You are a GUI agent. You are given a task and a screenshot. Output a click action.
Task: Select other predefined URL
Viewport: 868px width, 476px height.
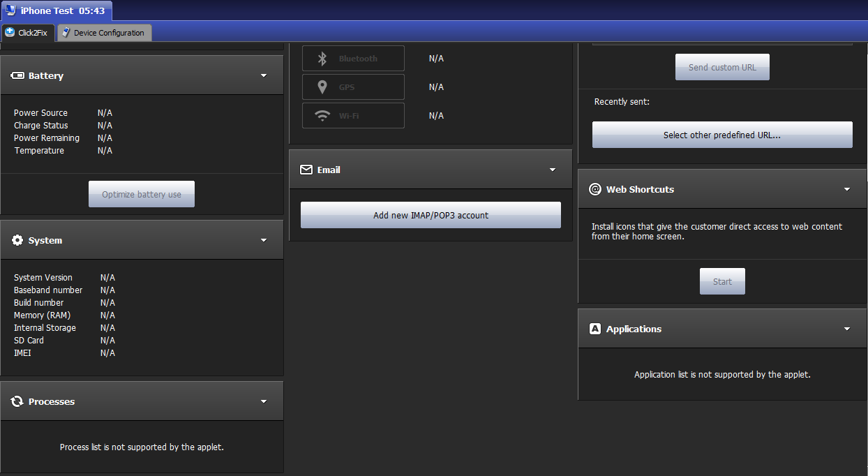pos(721,134)
